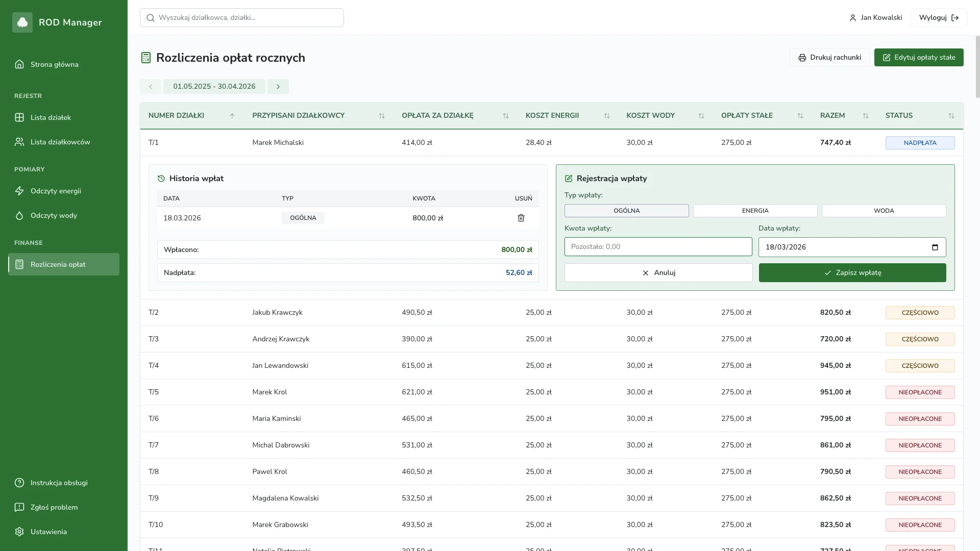Expand row T/2 Jakub Krawczyk
The image size is (980, 551).
coord(277,312)
